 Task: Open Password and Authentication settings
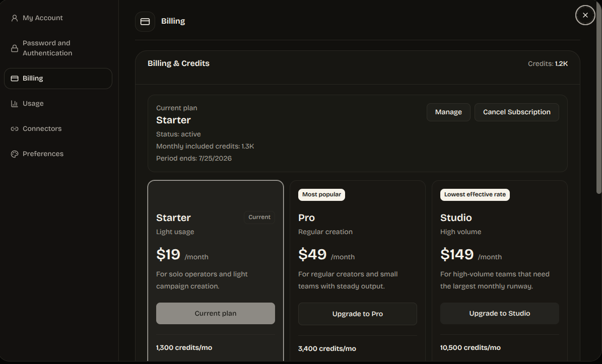58,48
